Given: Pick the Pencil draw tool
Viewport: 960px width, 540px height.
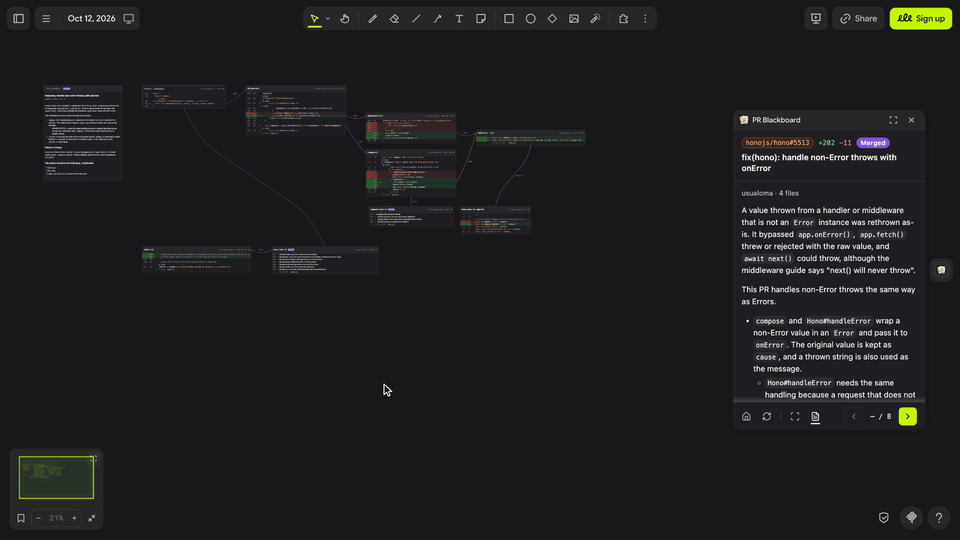Looking at the screenshot, I should (x=372, y=18).
